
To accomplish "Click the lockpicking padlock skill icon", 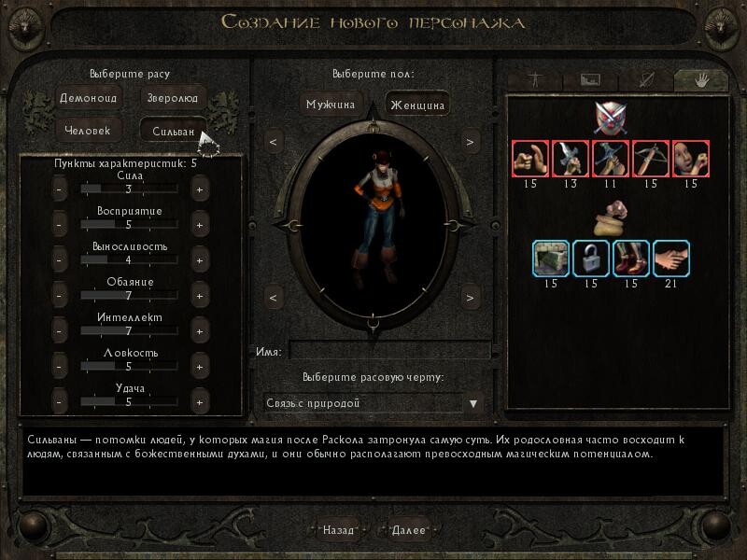I will click(x=591, y=259).
